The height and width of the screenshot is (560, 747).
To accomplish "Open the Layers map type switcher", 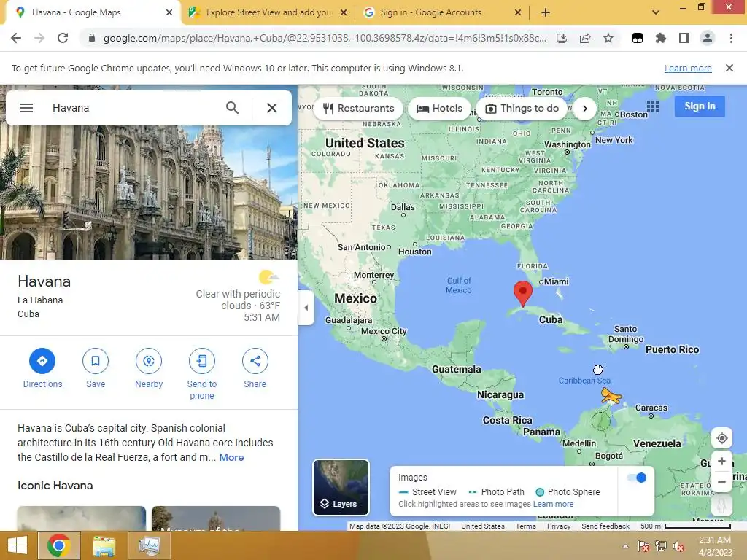I will click(x=341, y=487).
